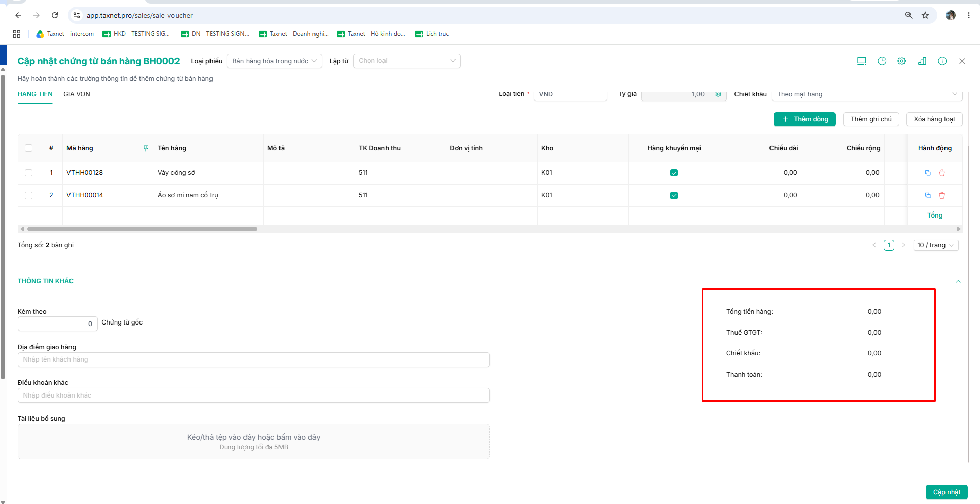Click the screen display icon in header
The height and width of the screenshot is (504, 980).
[861, 61]
